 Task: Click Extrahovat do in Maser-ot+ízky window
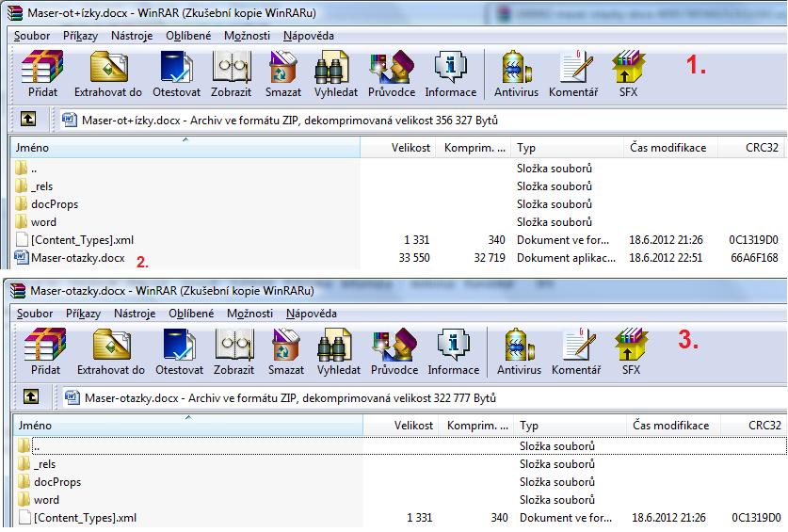point(108,73)
